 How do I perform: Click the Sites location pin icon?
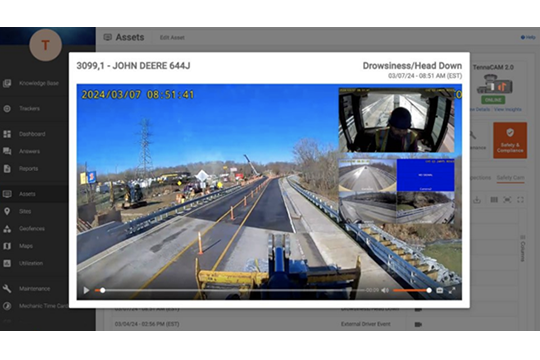[7, 211]
